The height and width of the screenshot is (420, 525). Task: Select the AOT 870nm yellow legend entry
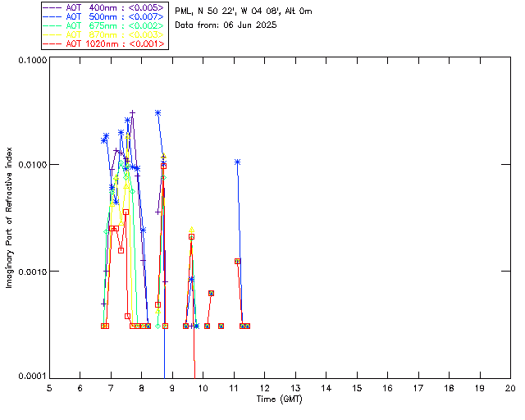105,35
